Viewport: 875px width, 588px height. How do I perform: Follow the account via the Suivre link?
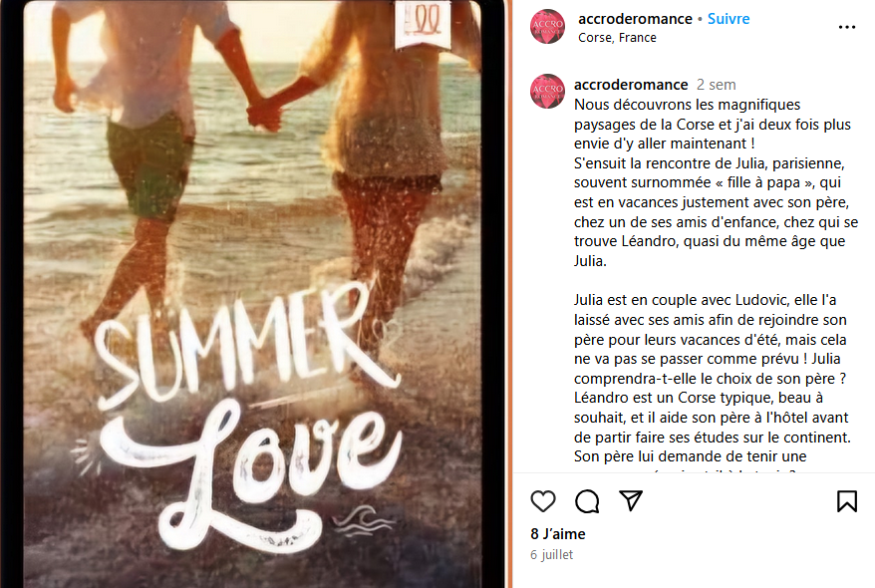pyautogui.click(x=729, y=18)
